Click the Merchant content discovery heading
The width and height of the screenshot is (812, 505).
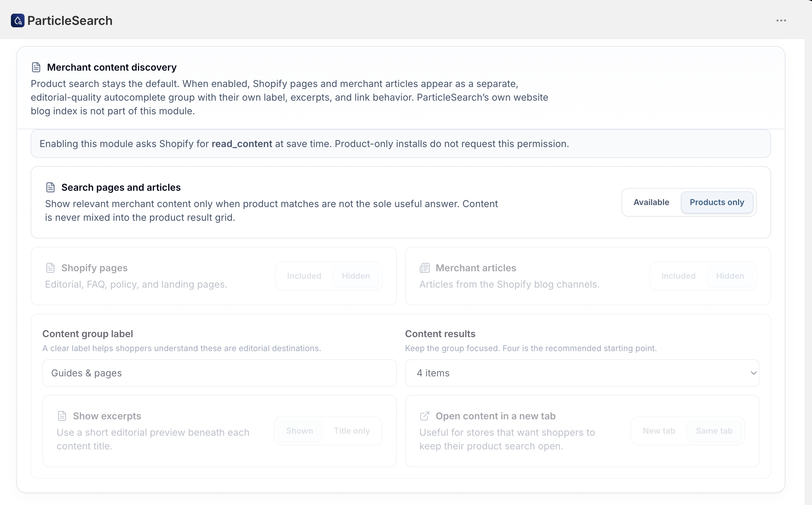pyautogui.click(x=112, y=67)
